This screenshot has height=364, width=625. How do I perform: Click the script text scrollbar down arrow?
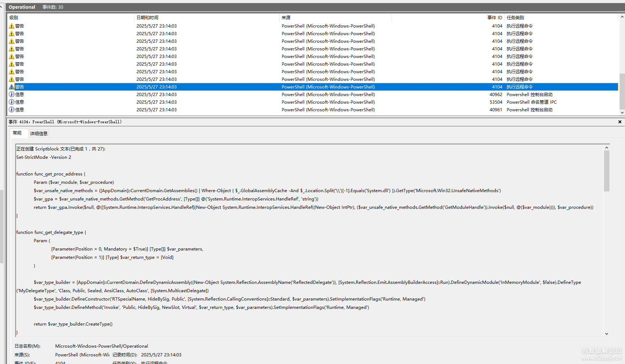pos(606,334)
